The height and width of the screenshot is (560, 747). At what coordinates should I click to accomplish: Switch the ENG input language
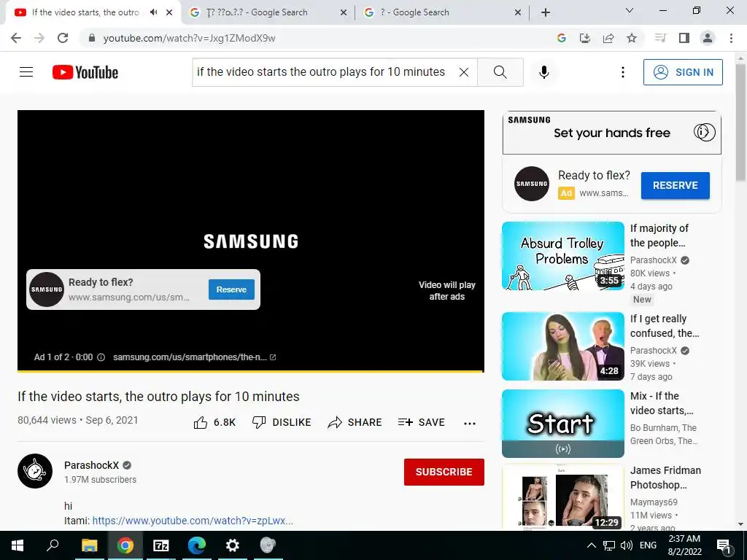[648, 545]
